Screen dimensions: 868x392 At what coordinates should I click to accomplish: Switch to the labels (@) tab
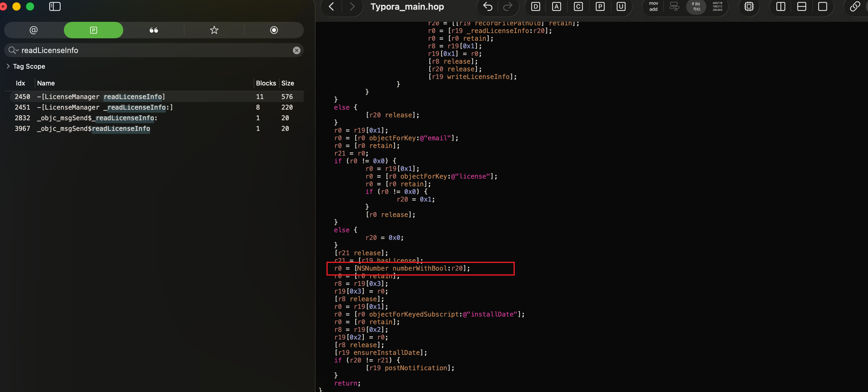[x=34, y=30]
